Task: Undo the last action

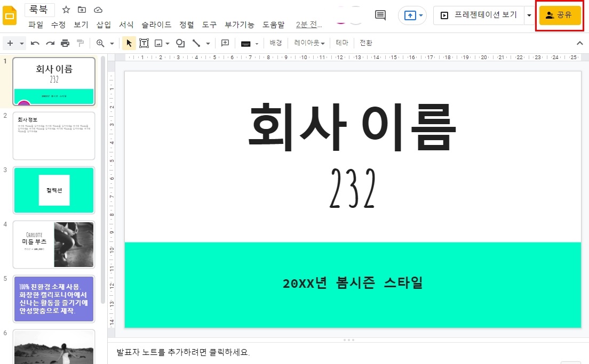Action: 35,43
